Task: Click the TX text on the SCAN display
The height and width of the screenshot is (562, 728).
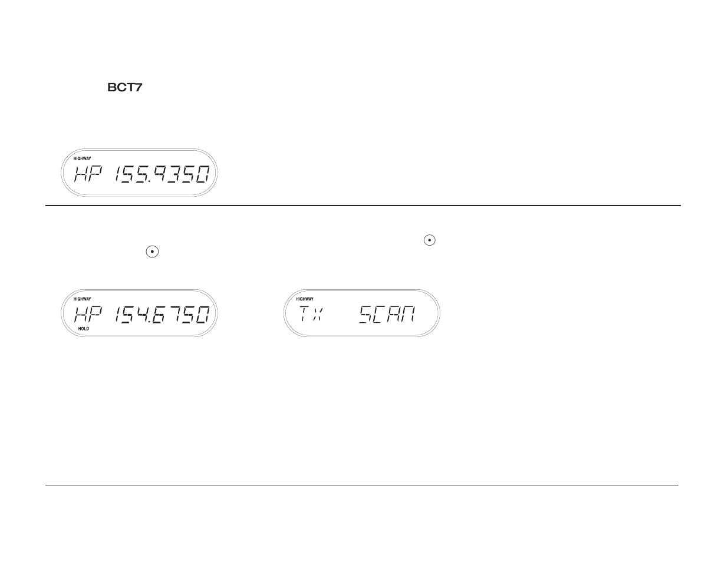Action: point(311,314)
